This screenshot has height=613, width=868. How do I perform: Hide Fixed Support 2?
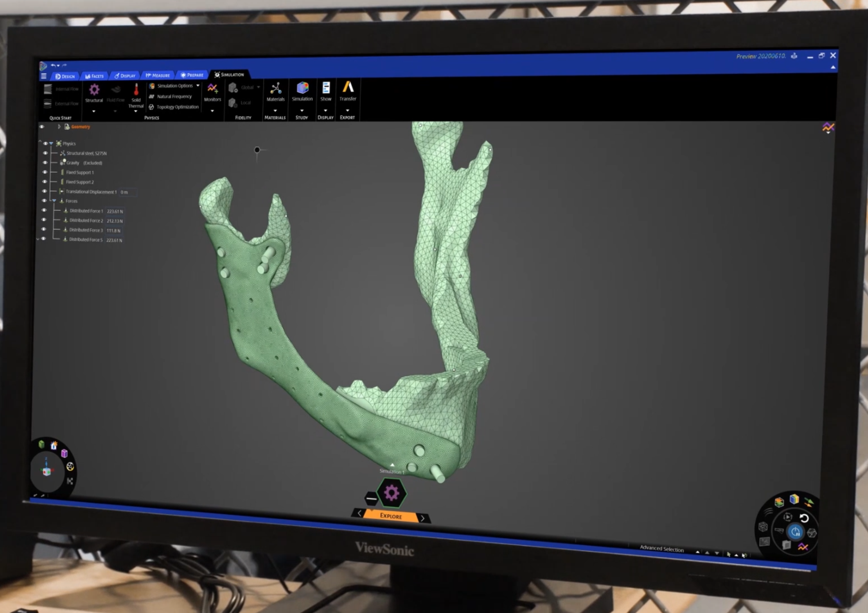click(x=45, y=182)
